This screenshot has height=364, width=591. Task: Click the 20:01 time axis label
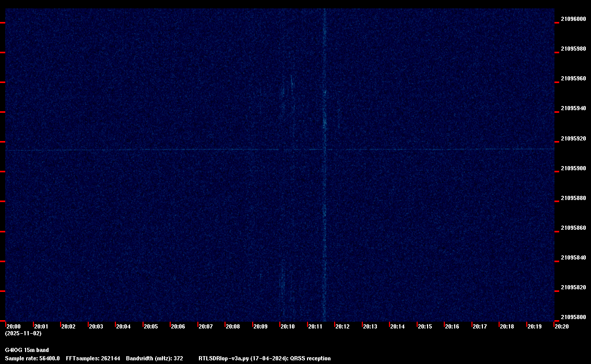(41, 326)
